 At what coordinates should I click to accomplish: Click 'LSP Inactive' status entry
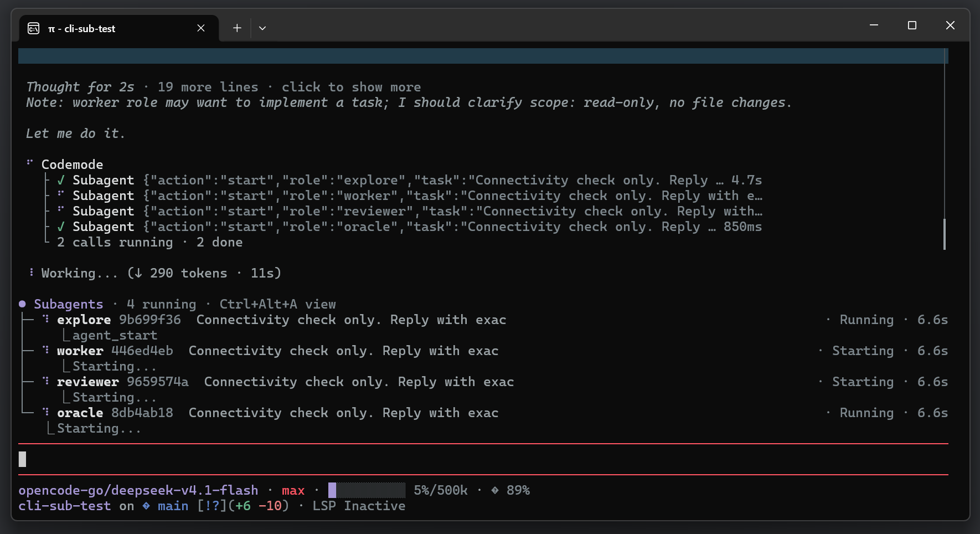point(359,506)
